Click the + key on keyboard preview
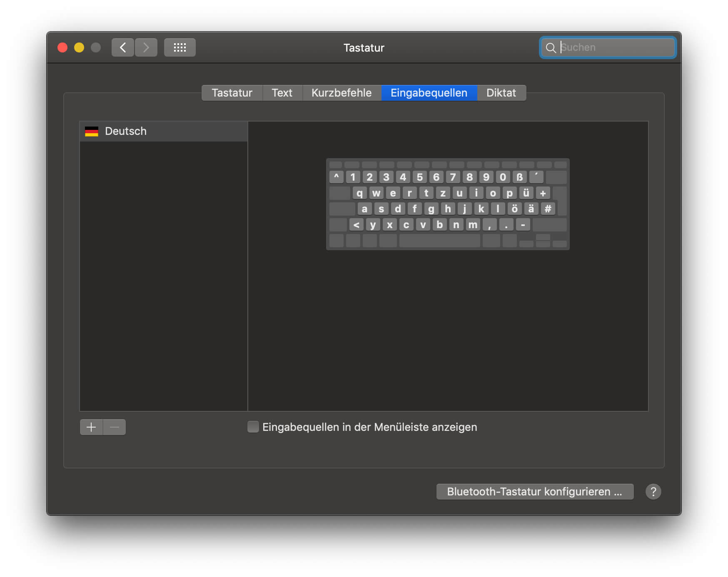 point(543,193)
